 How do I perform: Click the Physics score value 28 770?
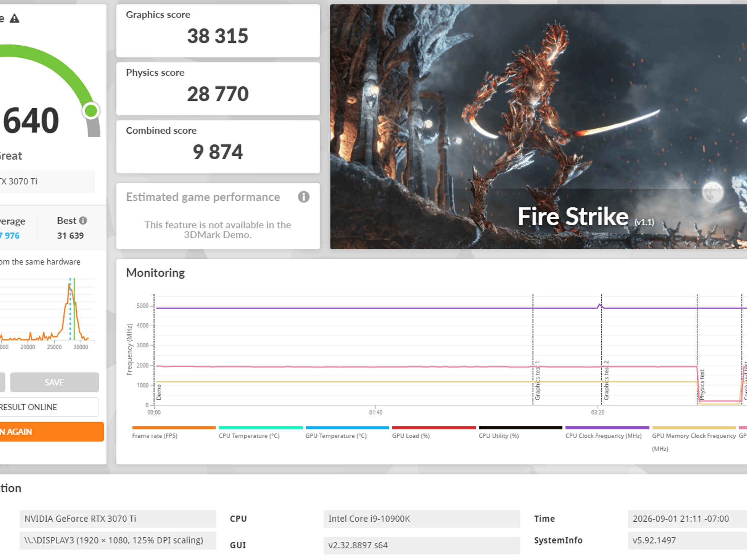click(218, 94)
